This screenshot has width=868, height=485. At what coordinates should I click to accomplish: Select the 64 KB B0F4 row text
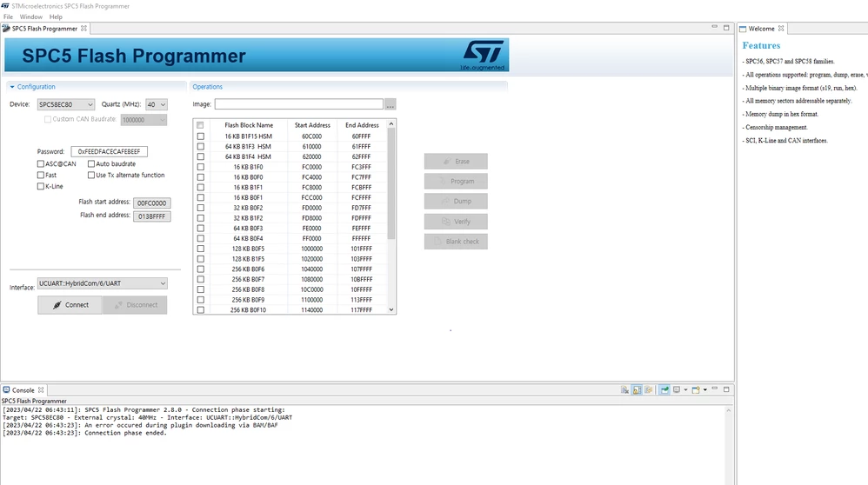[x=248, y=238]
